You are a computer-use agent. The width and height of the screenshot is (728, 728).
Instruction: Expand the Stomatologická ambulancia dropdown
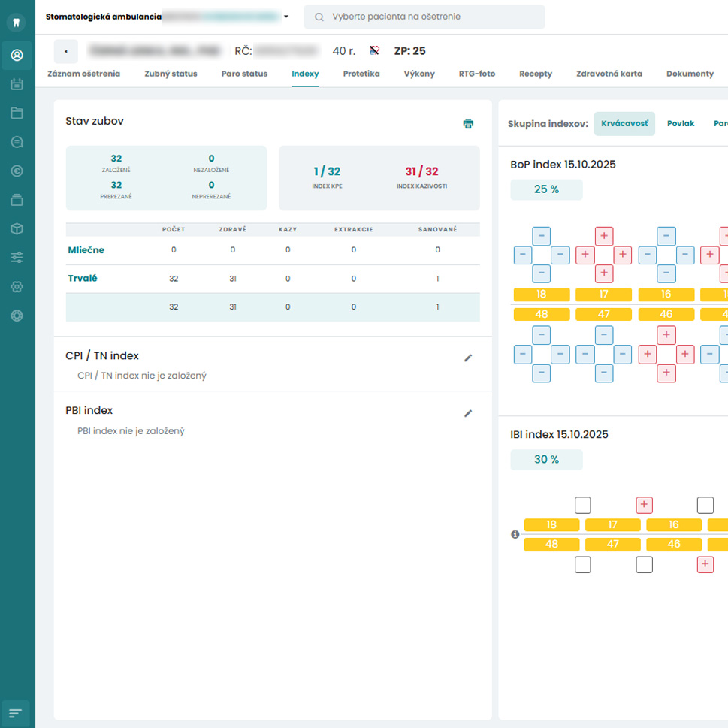pyautogui.click(x=285, y=17)
